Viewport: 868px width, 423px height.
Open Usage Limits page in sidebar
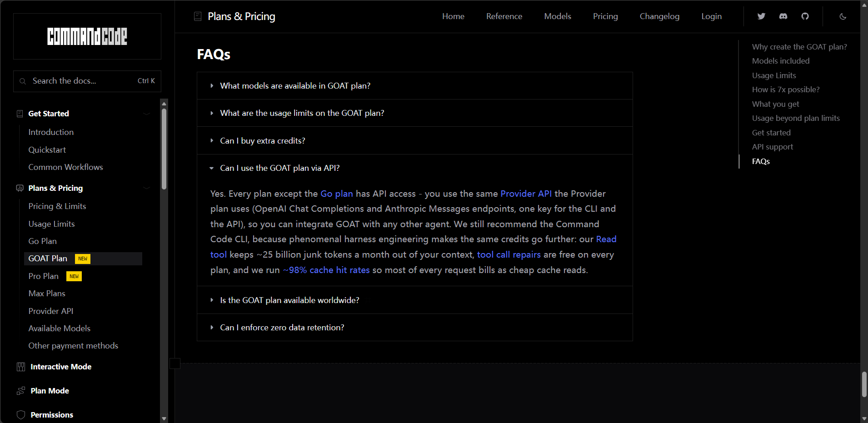(51, 224)
